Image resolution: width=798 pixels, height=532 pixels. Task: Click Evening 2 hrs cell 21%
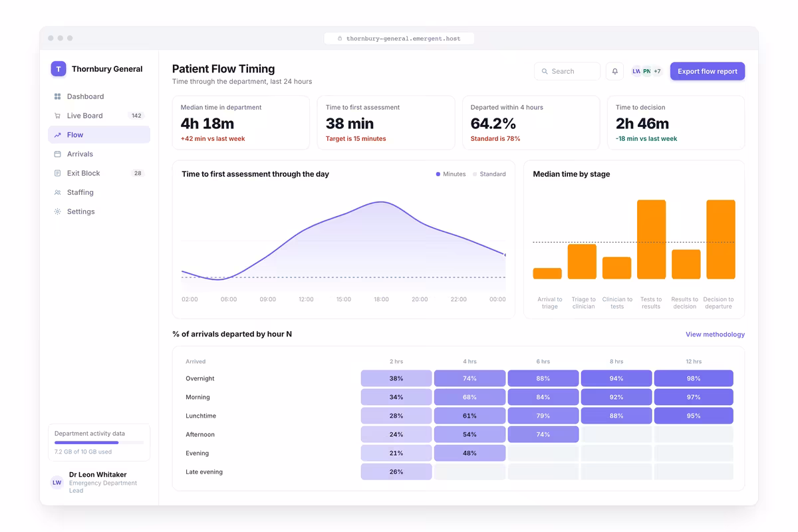(x=396, y=453)
